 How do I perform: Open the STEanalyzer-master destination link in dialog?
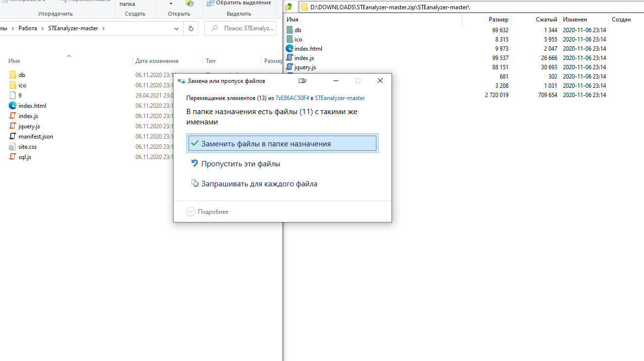pyautogui.click(x=340, y=98)
